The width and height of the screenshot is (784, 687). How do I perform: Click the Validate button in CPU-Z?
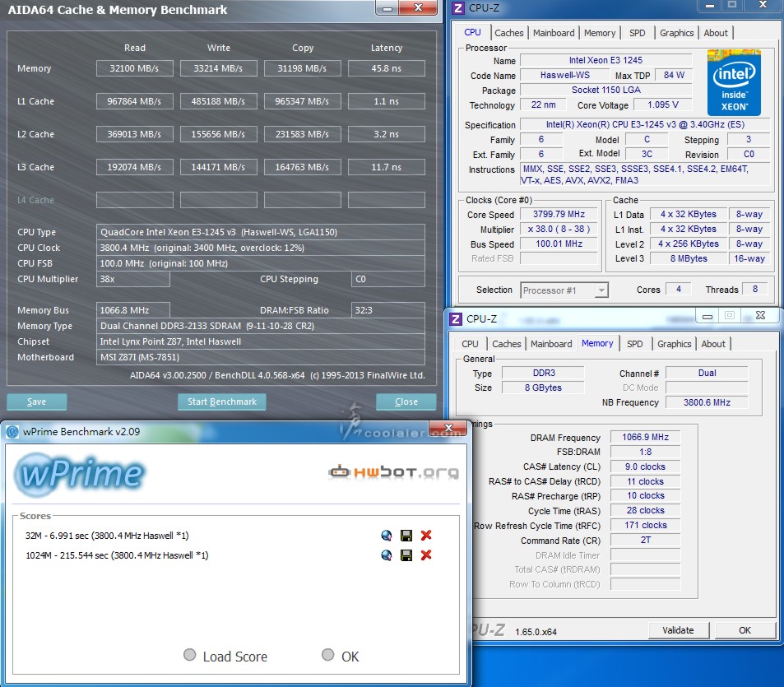679,630
